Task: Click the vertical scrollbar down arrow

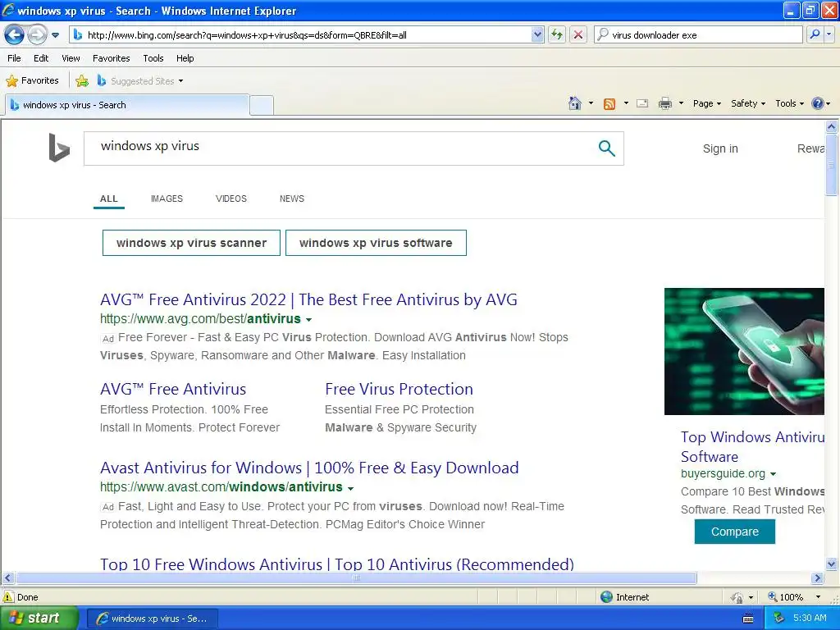Action: click(832, 564)
